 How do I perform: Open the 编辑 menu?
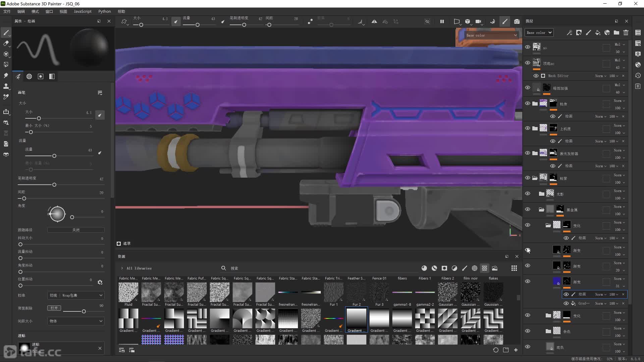coord(21,11)
